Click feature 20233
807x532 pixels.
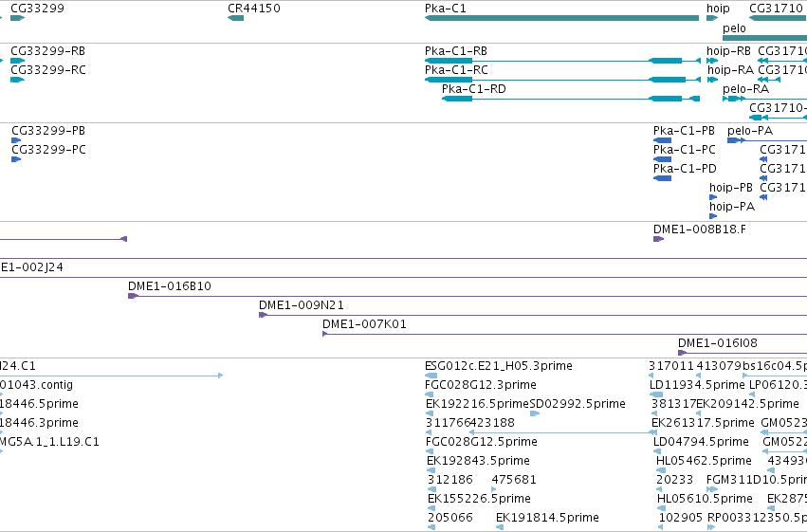659,490
